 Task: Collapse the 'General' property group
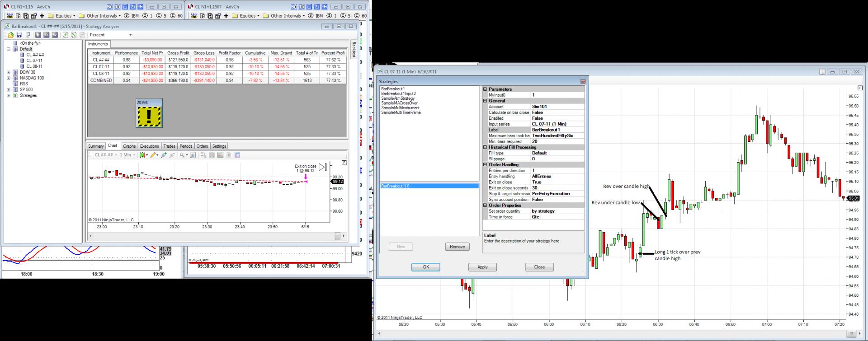point(485,101)
